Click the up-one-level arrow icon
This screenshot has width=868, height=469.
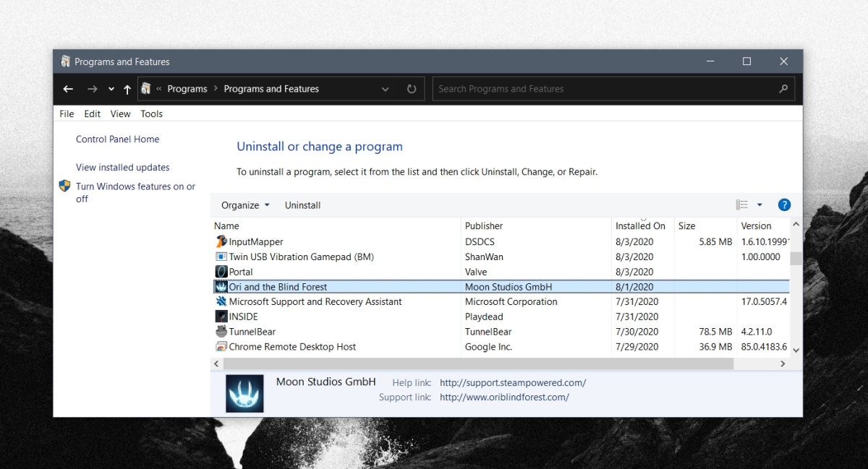point(127,88)
